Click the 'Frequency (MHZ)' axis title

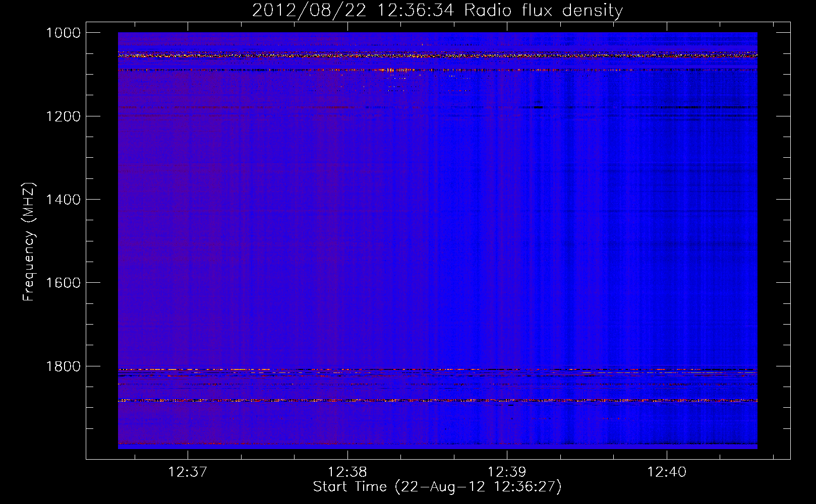click(x=29, y=242)
